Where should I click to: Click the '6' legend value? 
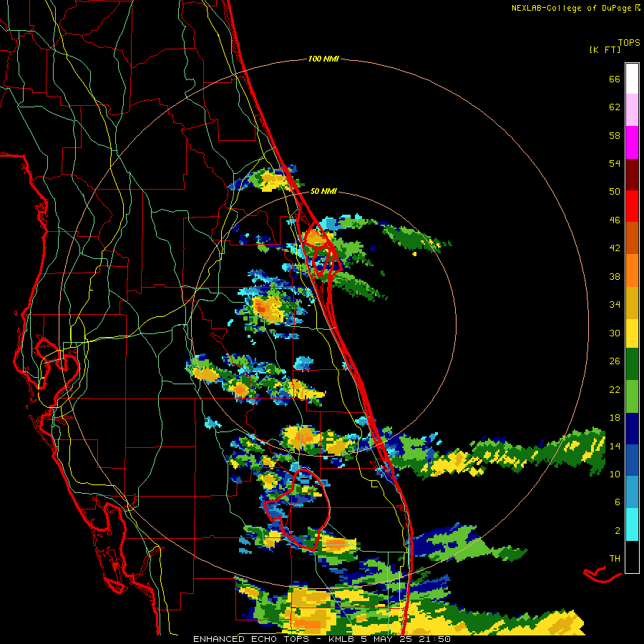click(618, 502)
